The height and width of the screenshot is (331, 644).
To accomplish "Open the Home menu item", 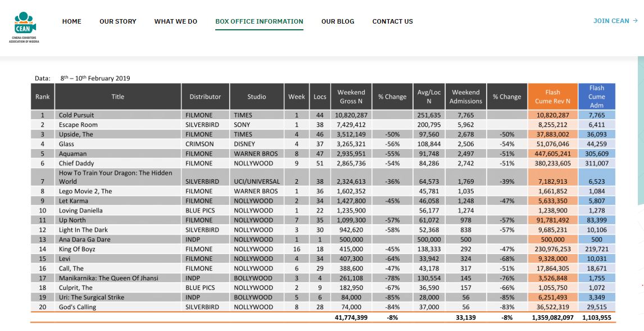I will point(71,21).
